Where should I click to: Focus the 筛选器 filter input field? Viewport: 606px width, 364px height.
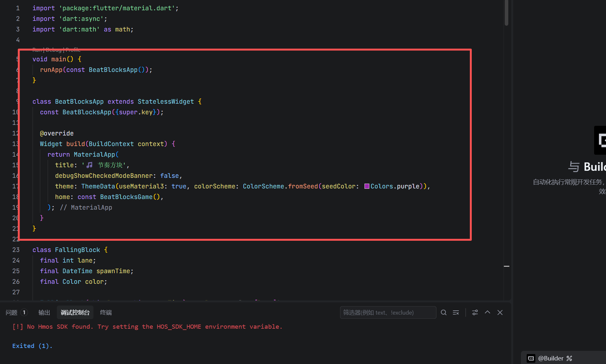388,312
